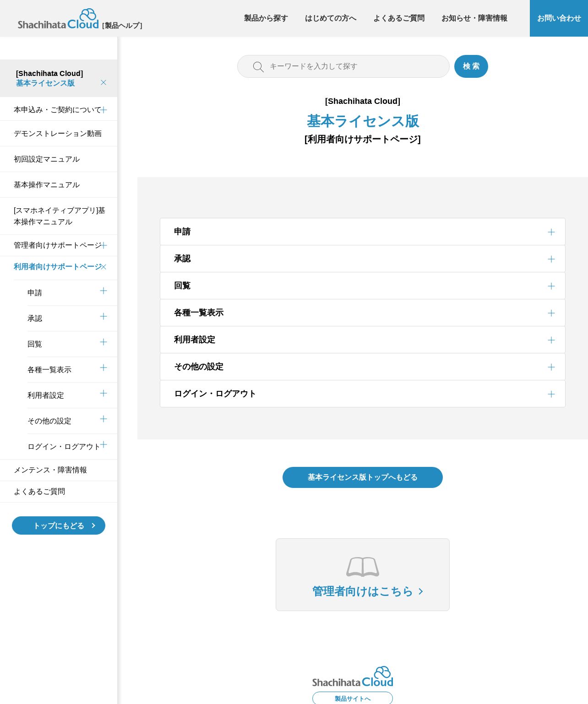Click the Shachihata Cloud logo in header
Viewport: 588px width, 704px height.
coord(58,19)
